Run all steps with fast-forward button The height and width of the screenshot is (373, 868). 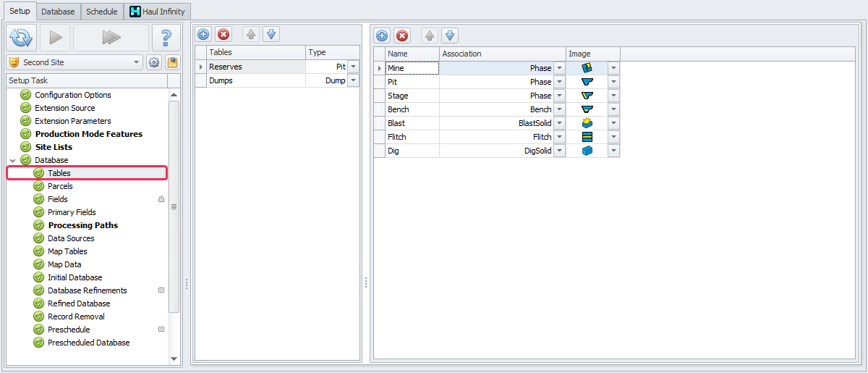(111, 38)
